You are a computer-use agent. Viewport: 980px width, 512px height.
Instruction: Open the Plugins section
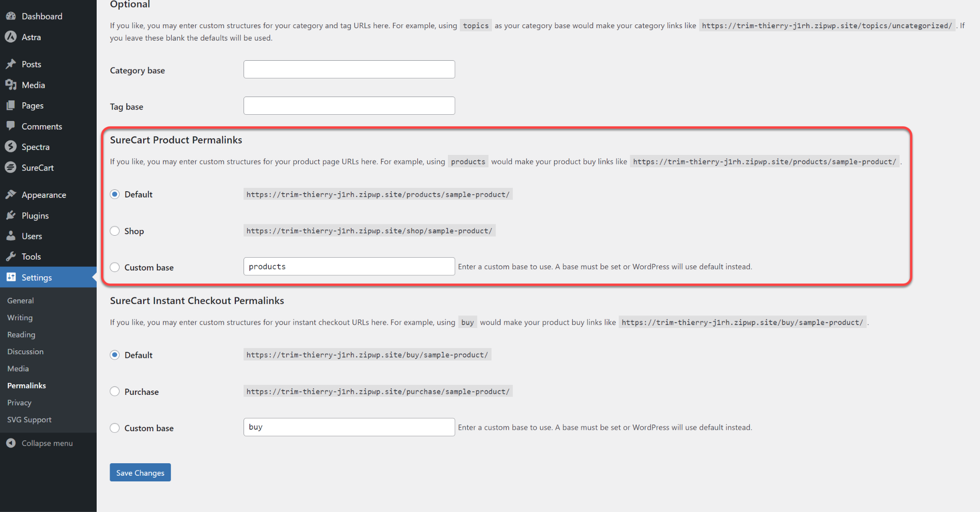click(x=35, y=215)
